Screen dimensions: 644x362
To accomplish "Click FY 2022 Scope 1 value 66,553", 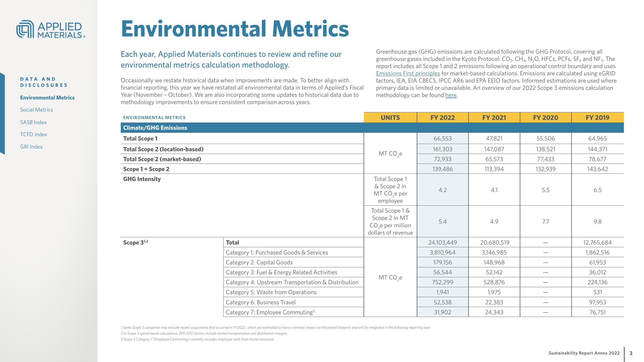I will click(442, 138).
